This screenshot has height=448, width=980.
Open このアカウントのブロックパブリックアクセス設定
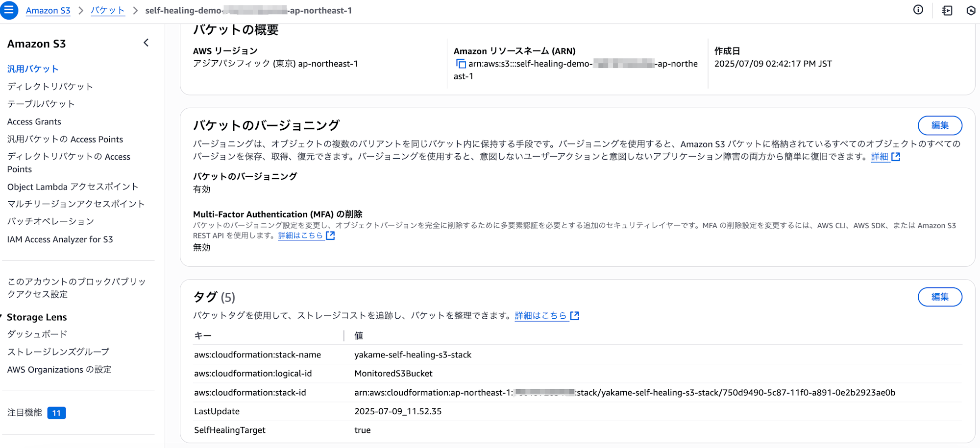coord(76,288)
